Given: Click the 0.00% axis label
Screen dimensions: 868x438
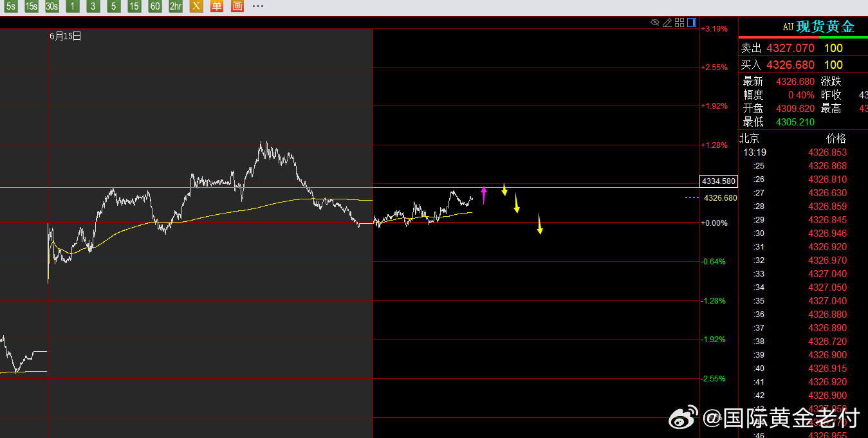Looking at the screenshot, I should tap(714, 223).
